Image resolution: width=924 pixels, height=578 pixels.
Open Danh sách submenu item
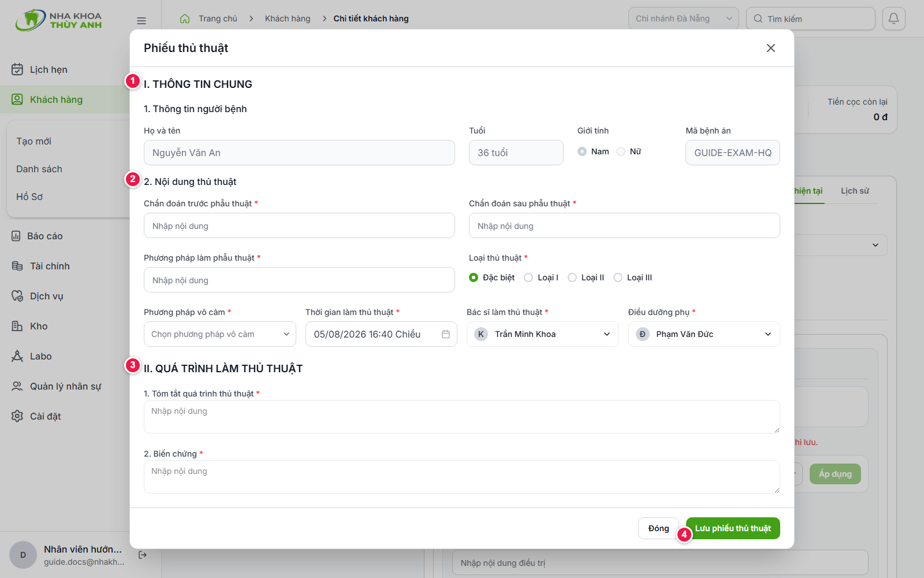[39, 169]
